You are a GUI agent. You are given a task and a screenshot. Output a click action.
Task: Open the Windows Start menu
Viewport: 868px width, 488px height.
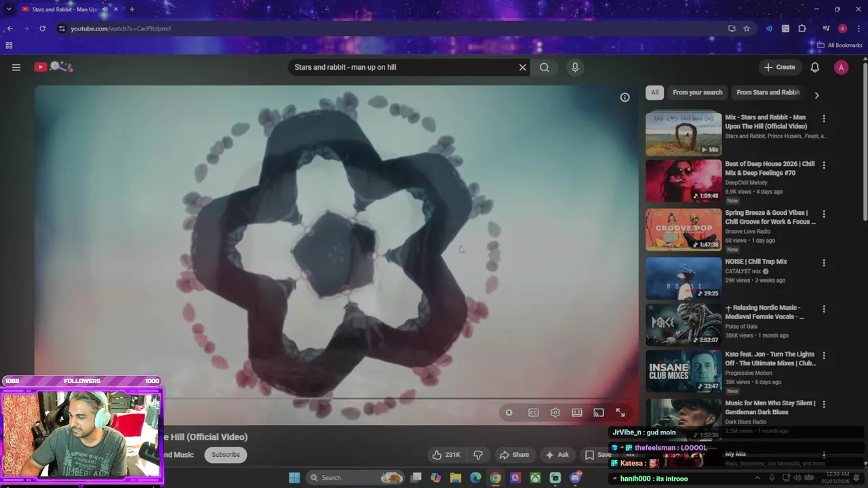(x=294, y=478)
